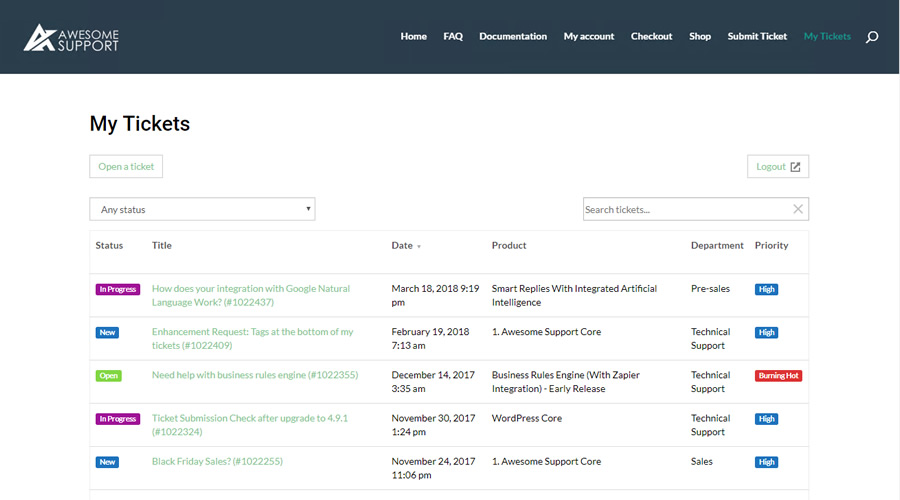Click the New badge on Enhancement Request row

tap(107, 332)
